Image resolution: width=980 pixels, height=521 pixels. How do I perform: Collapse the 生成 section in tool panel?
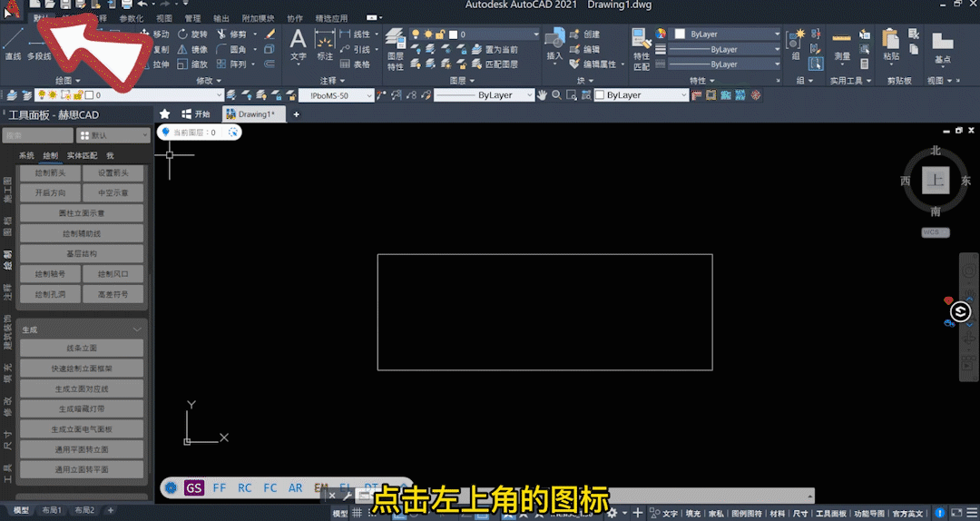pos(137,329)
